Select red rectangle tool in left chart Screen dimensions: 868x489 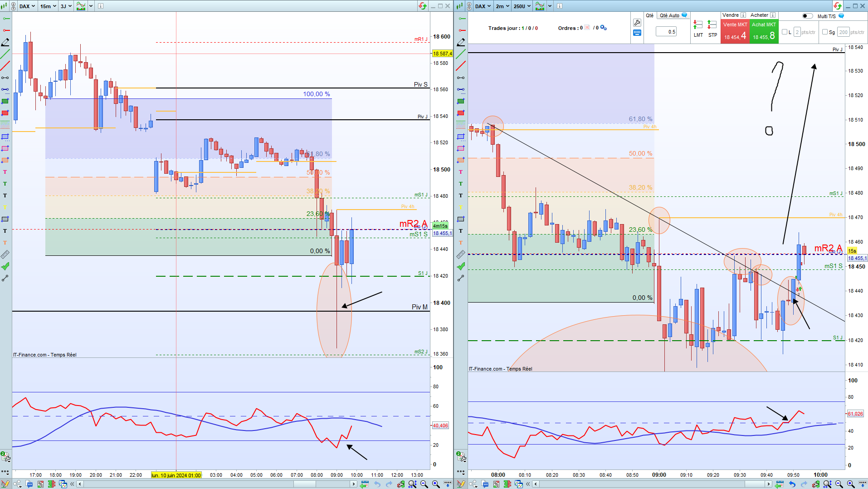[x=5, y=113]
